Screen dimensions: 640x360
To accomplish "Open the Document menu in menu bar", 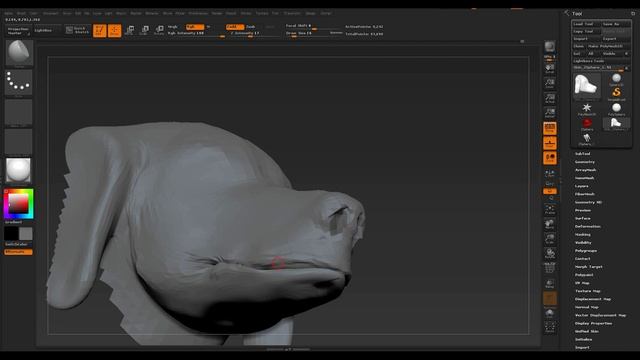I will (x=51, y=13).
